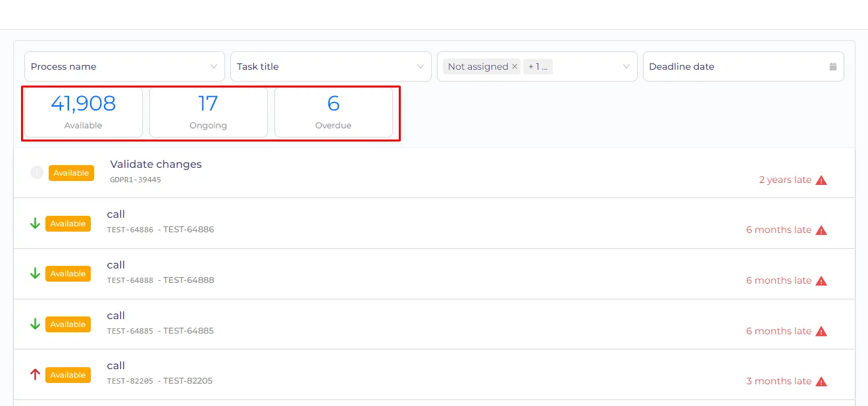This screenshot has width=868, height=406.
Task: Click the Available badge on Validate changes
Action: [x=71, y=173]
